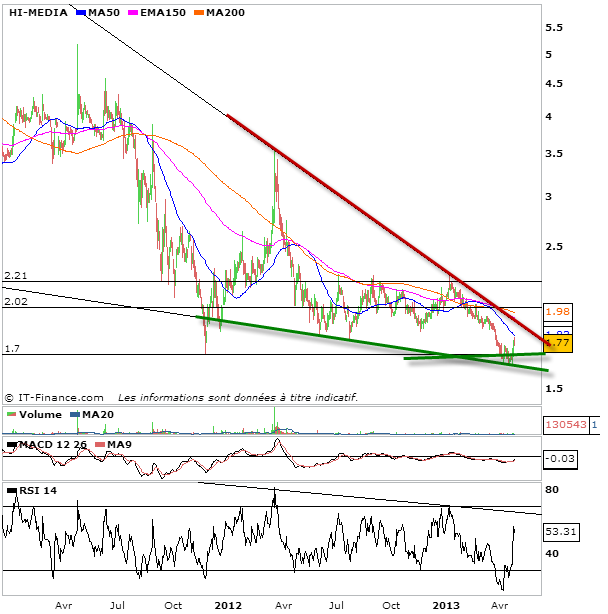Click the 2012 year label on time axis
This screenshot has height=614, width=608.
(x=228, y=604)
